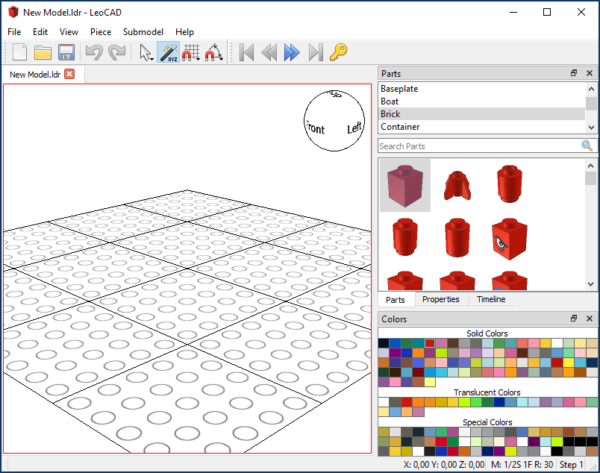
Task: Select the brick with clips thumbnail
Action: 457,185
